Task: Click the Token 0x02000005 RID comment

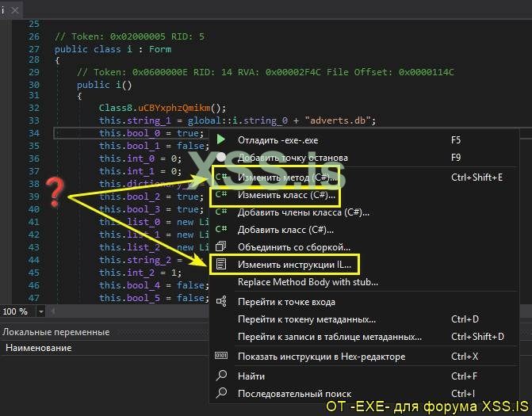Action: pyautogui.click(x=129, y=36)
